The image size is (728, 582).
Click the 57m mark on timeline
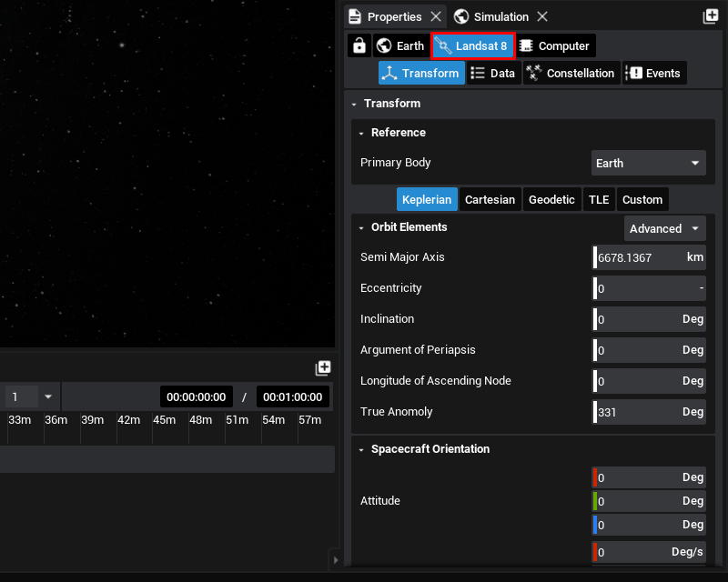coord(309,420)
